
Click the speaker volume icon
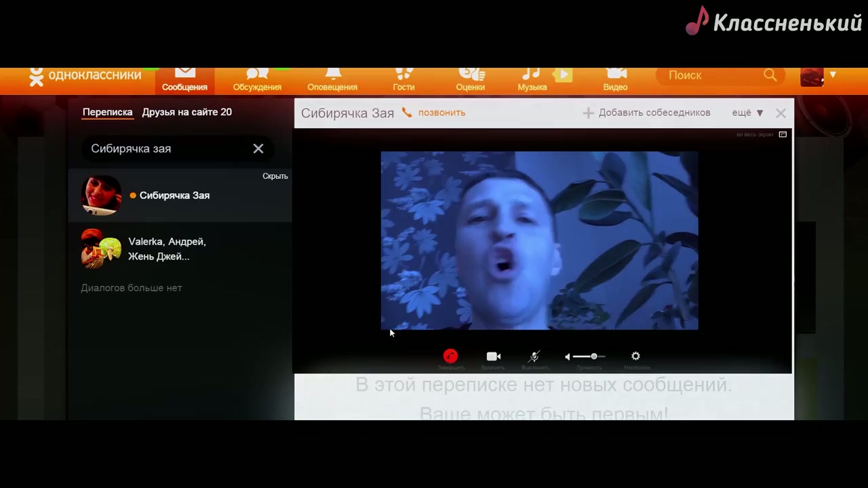pos(568,357)
